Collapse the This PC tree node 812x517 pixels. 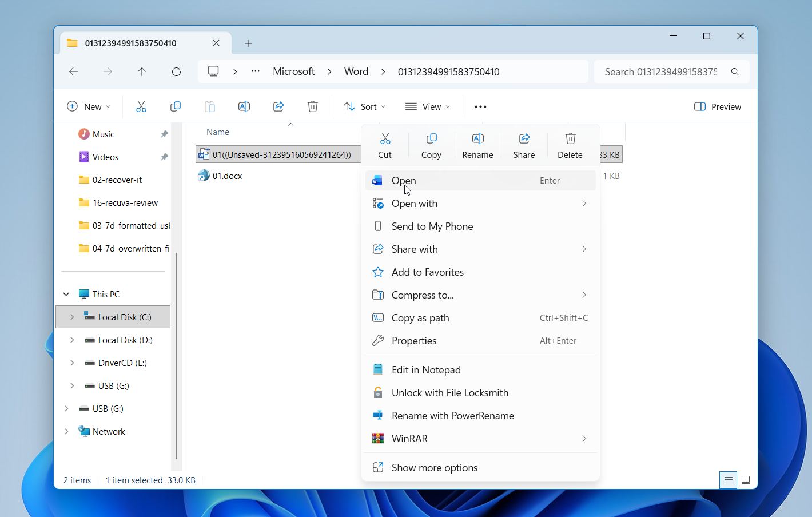(66, 294)
